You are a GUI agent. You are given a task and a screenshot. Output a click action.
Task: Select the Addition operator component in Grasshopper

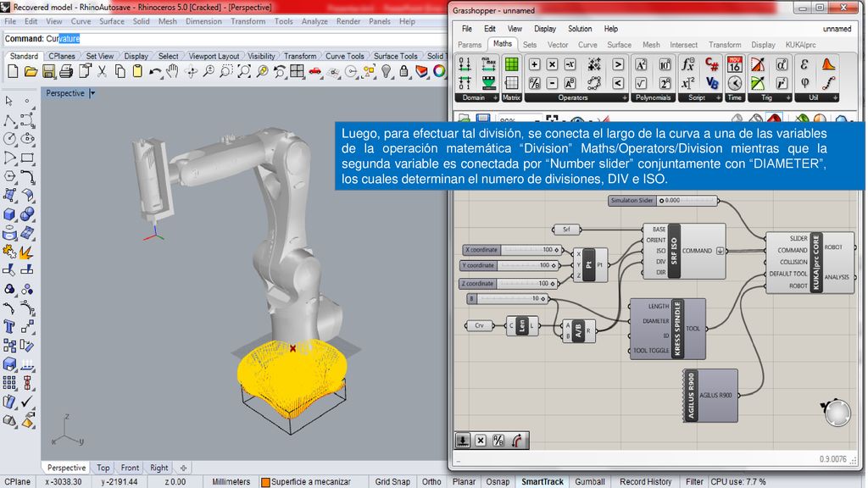534,64
